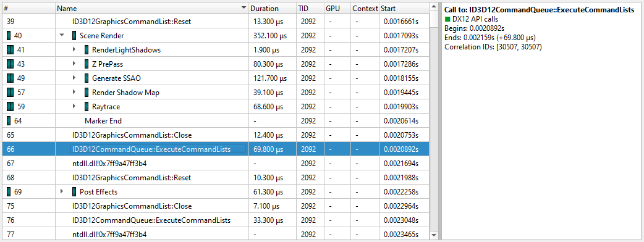Sort by the Context column header

point(365,8)
